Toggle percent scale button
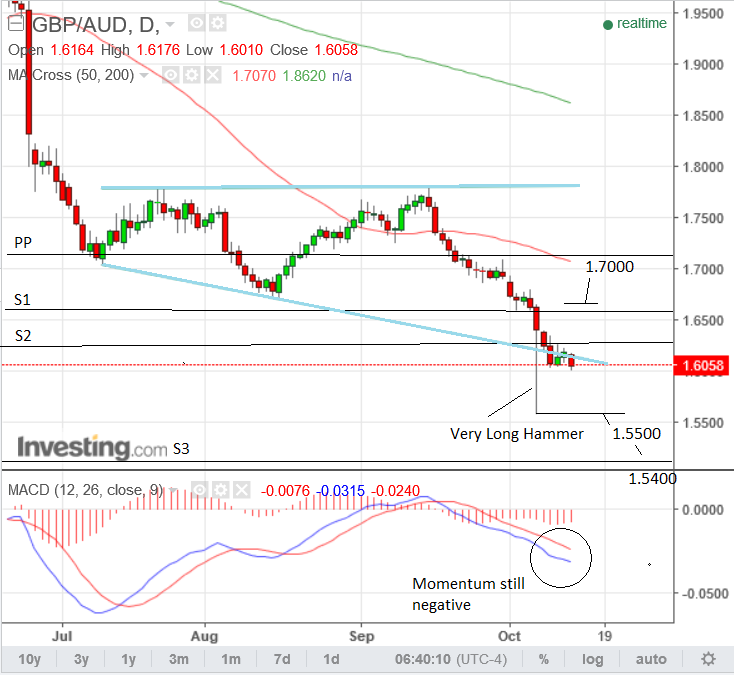The height and width of the screenshot is (675, 734). pos(543,659)
